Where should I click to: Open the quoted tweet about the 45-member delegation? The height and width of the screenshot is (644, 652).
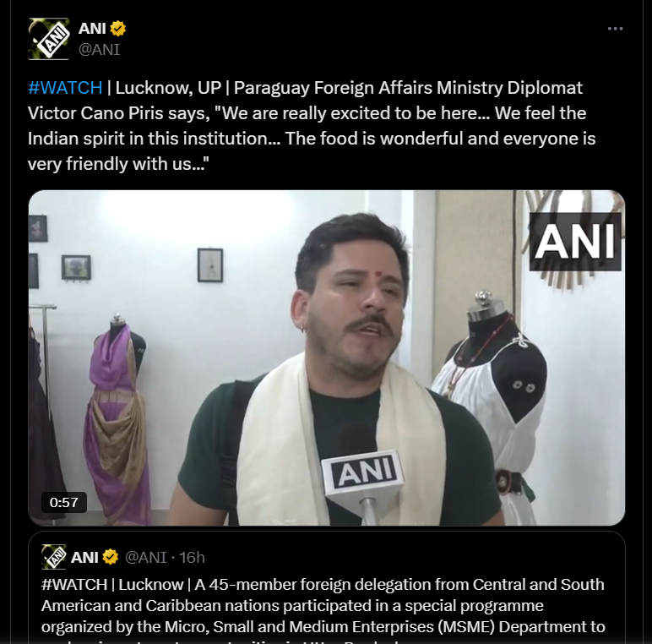point(326,605)
